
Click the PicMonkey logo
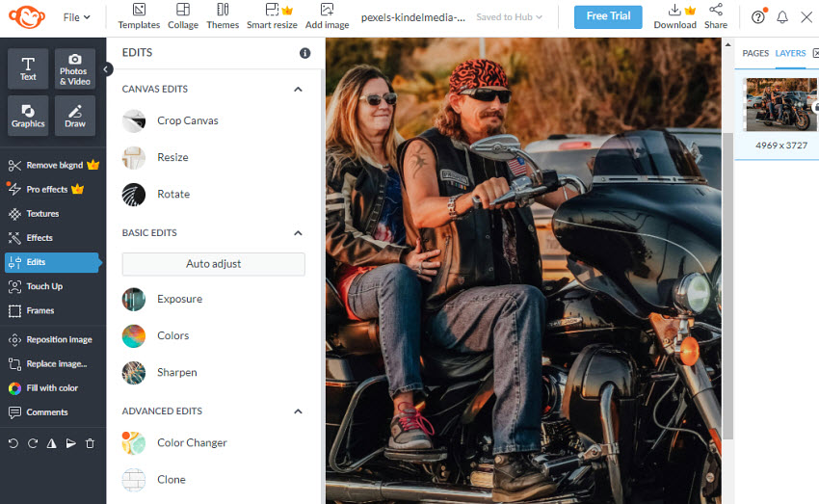(x=27, y=16)
